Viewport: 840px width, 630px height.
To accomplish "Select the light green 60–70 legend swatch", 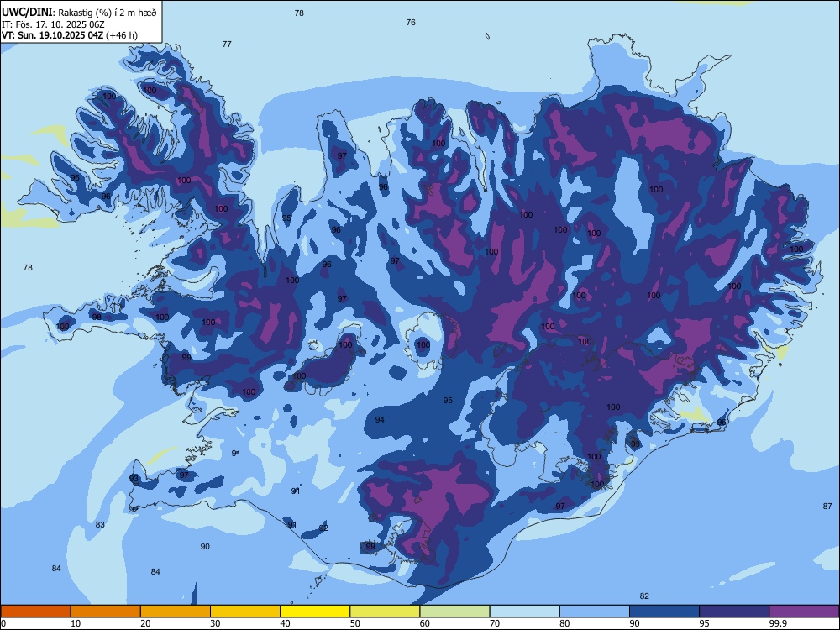I will (454, 612).
